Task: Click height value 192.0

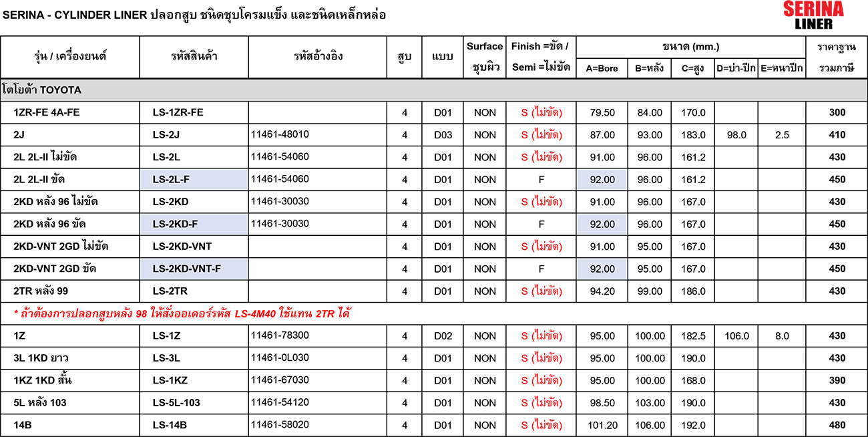Action: tap(693, 426)
